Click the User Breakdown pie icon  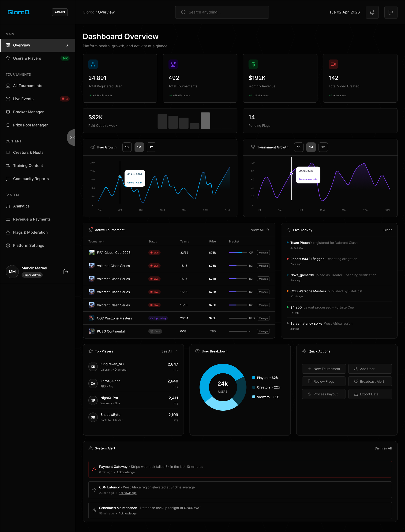point(197,351)
